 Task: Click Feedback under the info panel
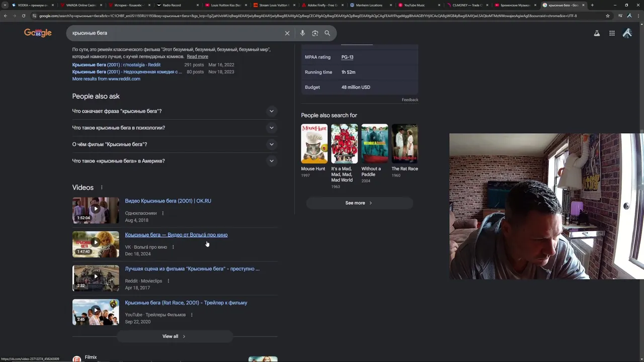pos(410,100)
